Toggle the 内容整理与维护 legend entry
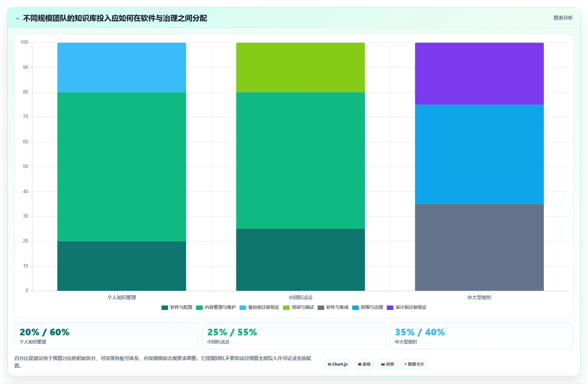 pyautogui.click(x=216, y=307)
